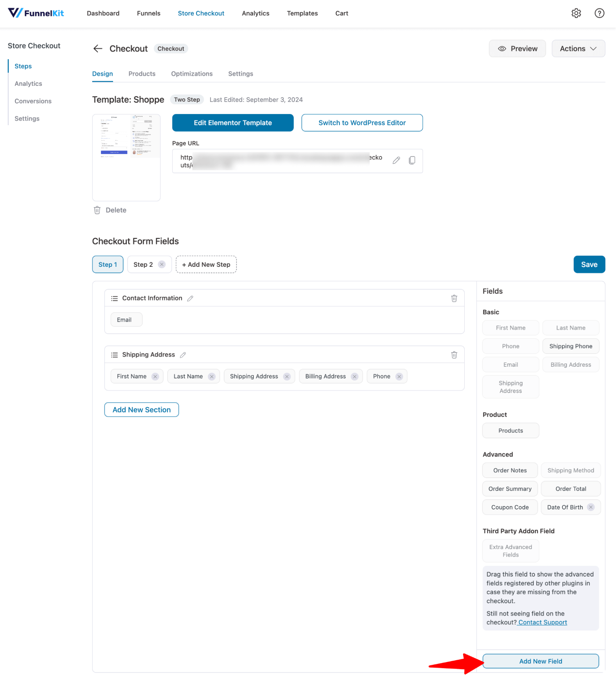Switch to the Settings tab
This screenshot has width=616, height=689.
241,74
